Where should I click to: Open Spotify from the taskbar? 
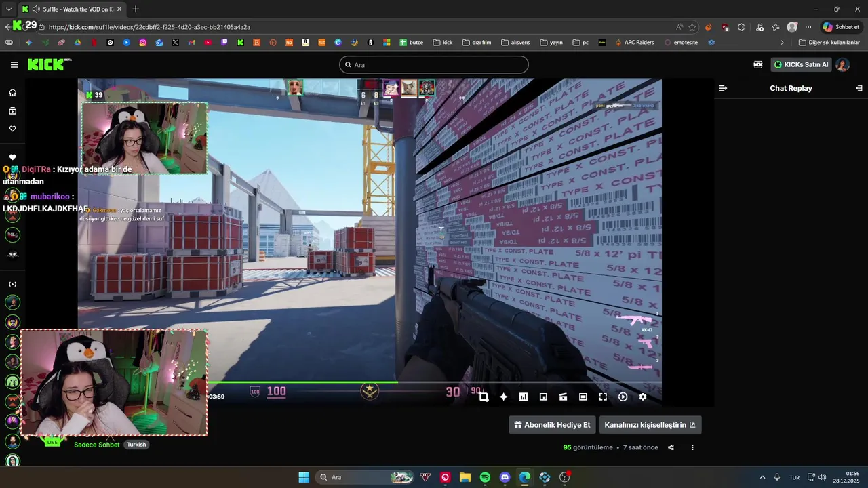(x=485, y=477)
